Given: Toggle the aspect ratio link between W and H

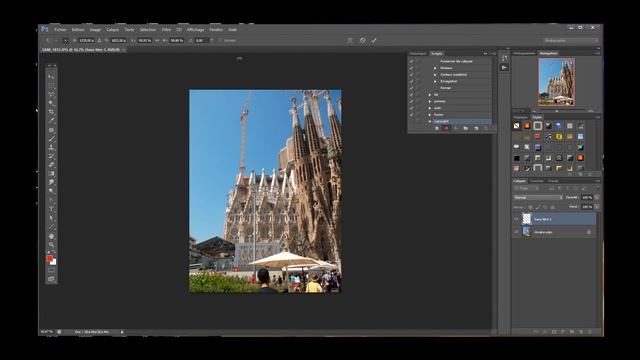Looking at the screenshot, I should click(x=158, y=40).
